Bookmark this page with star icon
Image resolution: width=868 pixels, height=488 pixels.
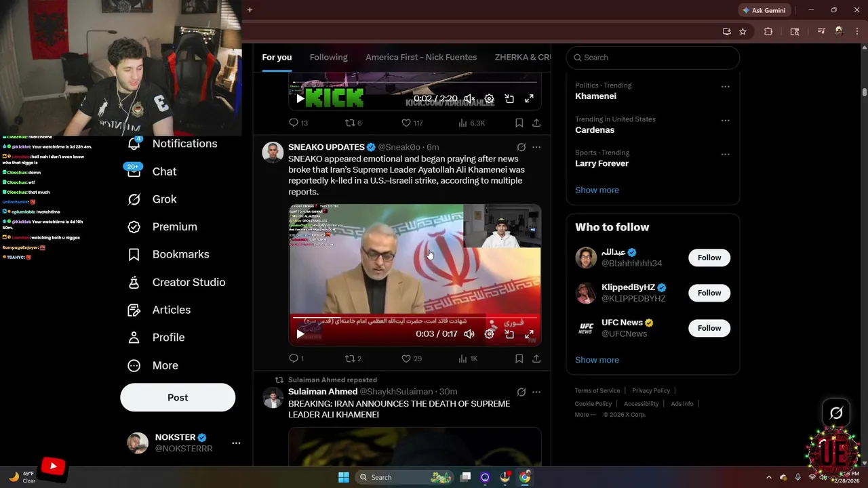(743, 31)
